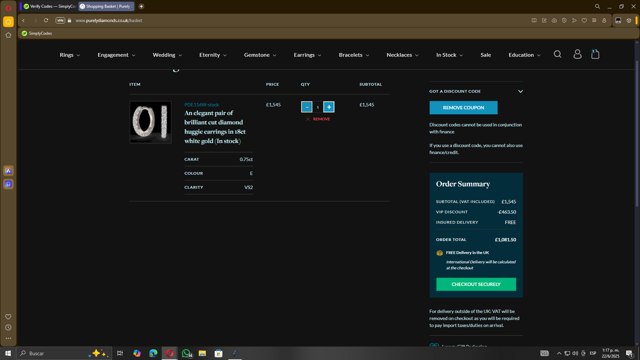The height and width of the screenshot is (360, 640).
Task: Click the Remove Coupon button
Action: (463, 108)
